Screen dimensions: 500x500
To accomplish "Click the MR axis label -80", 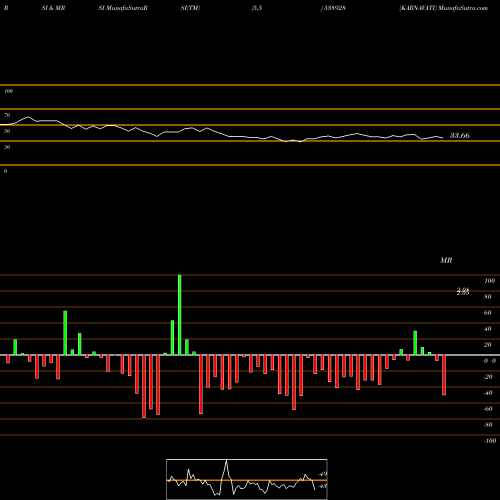I will (x=488, y=425).
